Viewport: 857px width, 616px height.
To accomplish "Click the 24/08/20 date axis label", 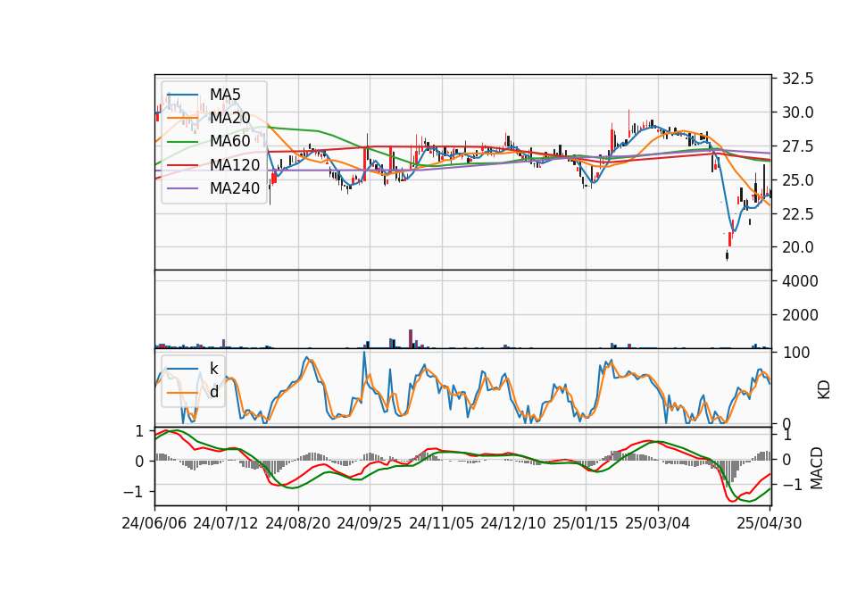I will click(x=298, y=523).
